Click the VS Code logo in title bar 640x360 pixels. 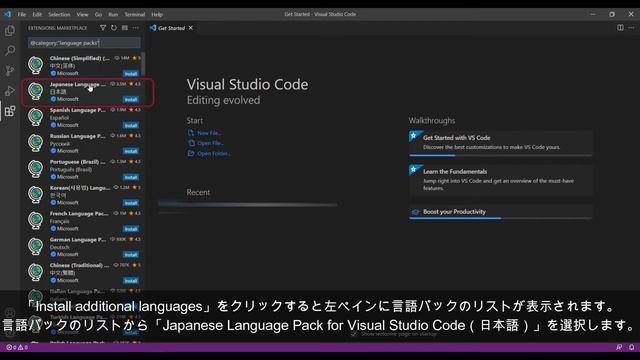[7, 14]
